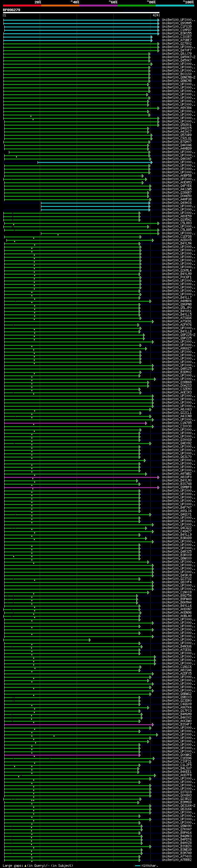This screenshot has width=197, height=868.
Task: Select the BP096279 query label
Action: pos(12,10)
